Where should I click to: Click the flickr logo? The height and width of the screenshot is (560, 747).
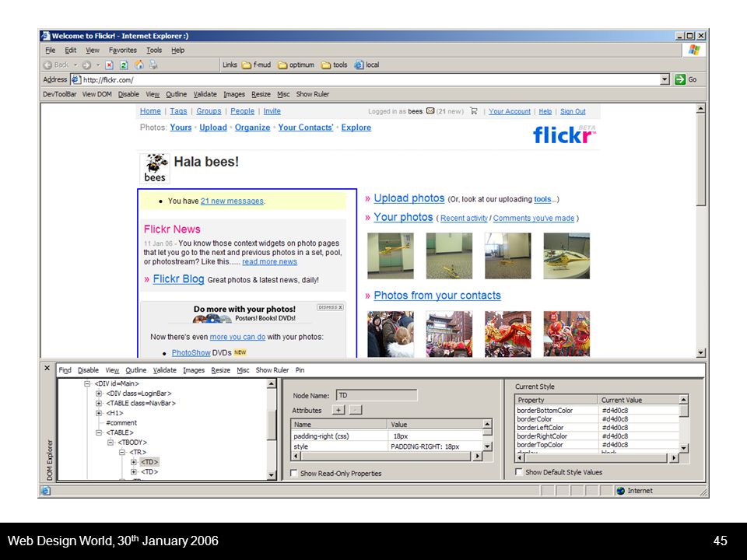click(564, 135)
